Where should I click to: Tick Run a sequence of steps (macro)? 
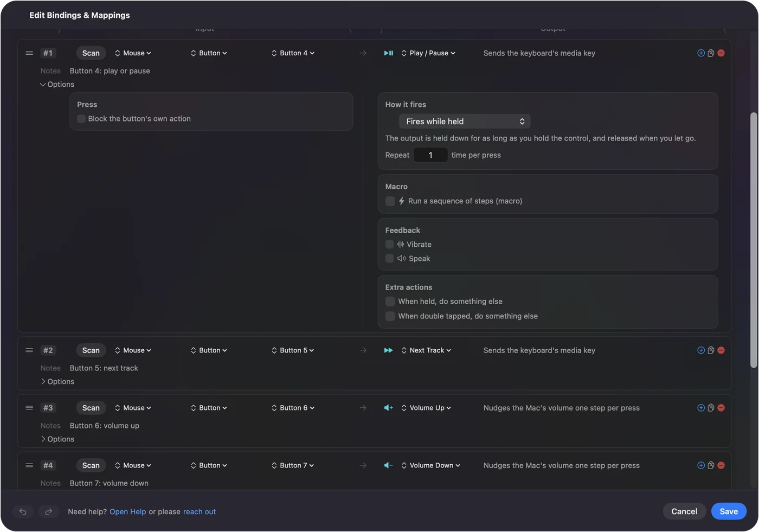tap(390, 201)
